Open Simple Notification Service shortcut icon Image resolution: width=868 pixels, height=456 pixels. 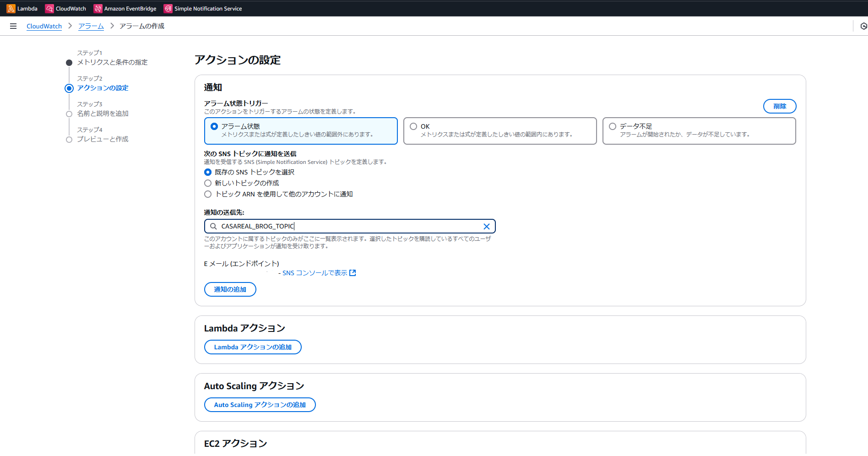click(168, 8)
